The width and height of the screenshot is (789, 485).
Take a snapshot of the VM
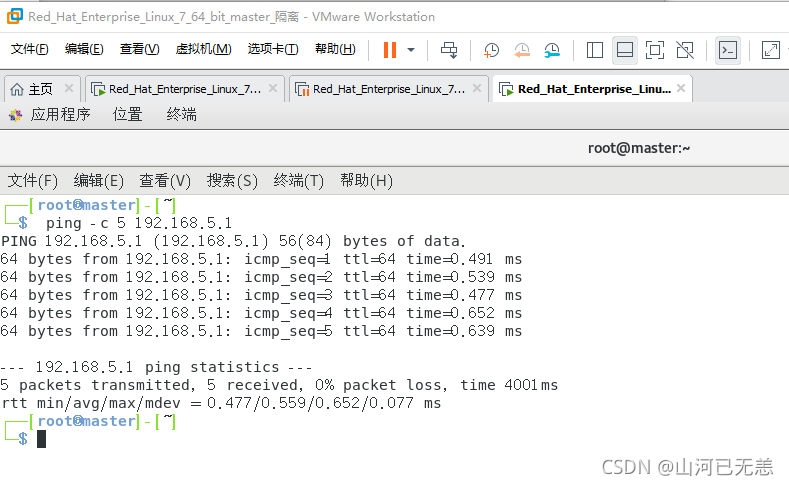pyautogui.click(x=491, y=50)
